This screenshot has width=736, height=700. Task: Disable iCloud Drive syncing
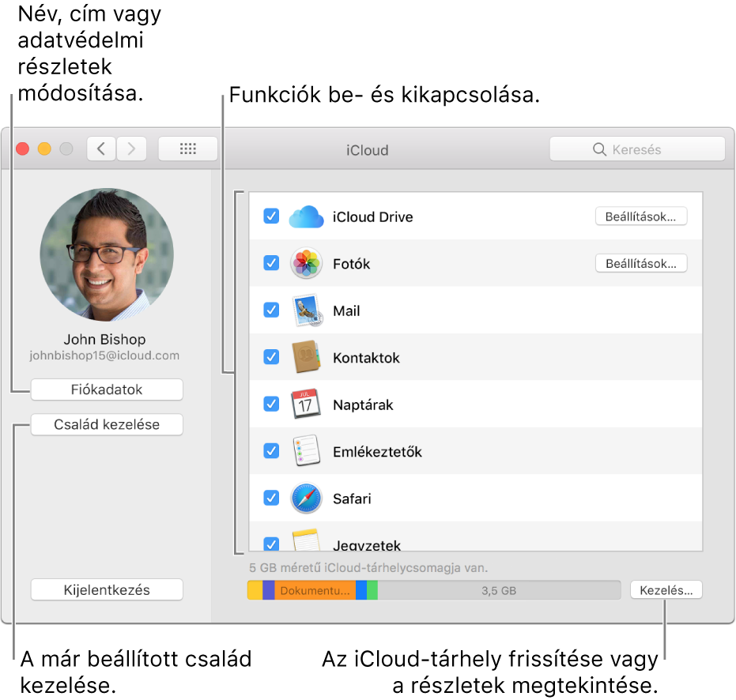271,216
